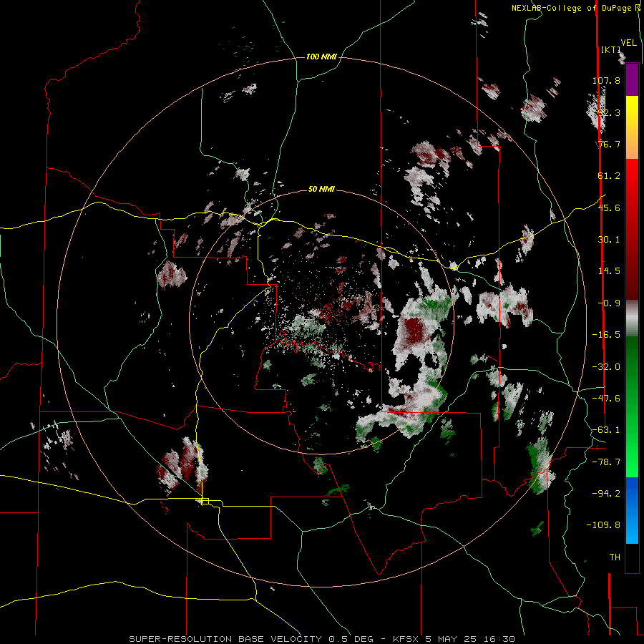This screenshot has width=644, height=644.
Task: Select the 14.5 velocity legend value
Action: click(x=609, y=271)
